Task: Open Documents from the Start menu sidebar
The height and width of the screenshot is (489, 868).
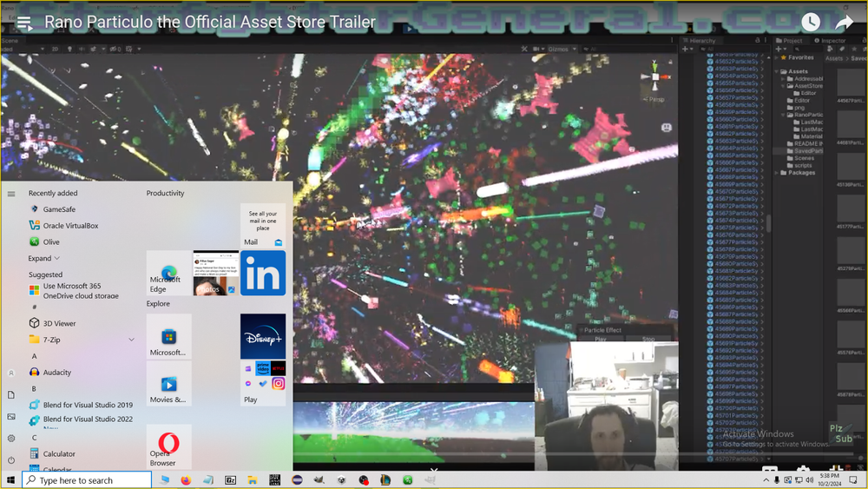Action: pos(11,395)
